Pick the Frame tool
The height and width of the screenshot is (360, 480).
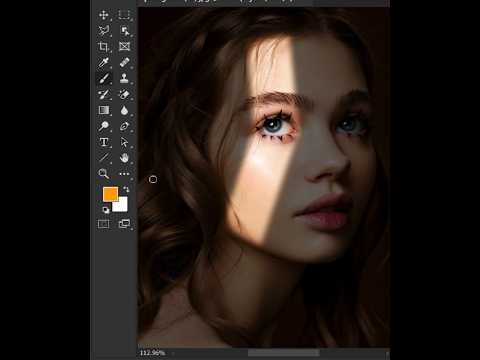(x=124, y=46)
